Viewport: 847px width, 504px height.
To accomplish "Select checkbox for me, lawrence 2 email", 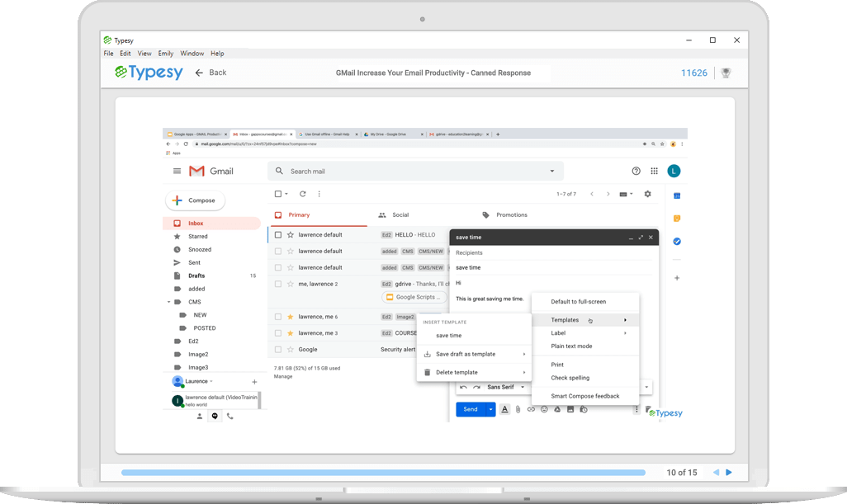I will pos(278,284).
